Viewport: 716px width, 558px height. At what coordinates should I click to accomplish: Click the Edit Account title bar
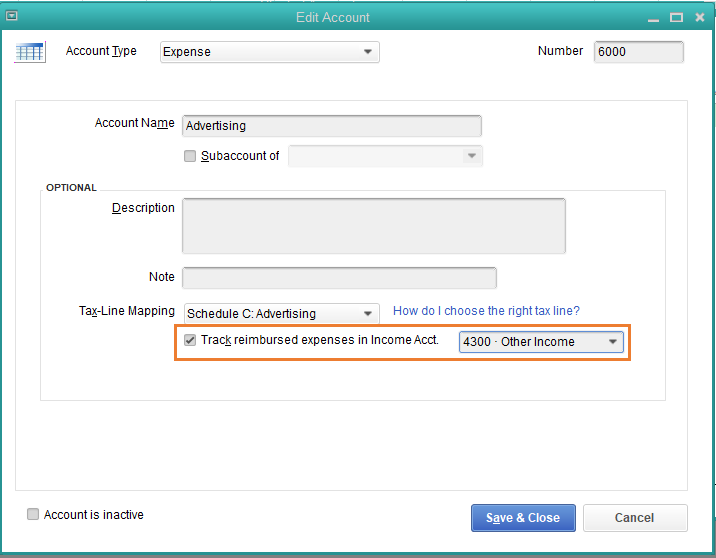333,17
